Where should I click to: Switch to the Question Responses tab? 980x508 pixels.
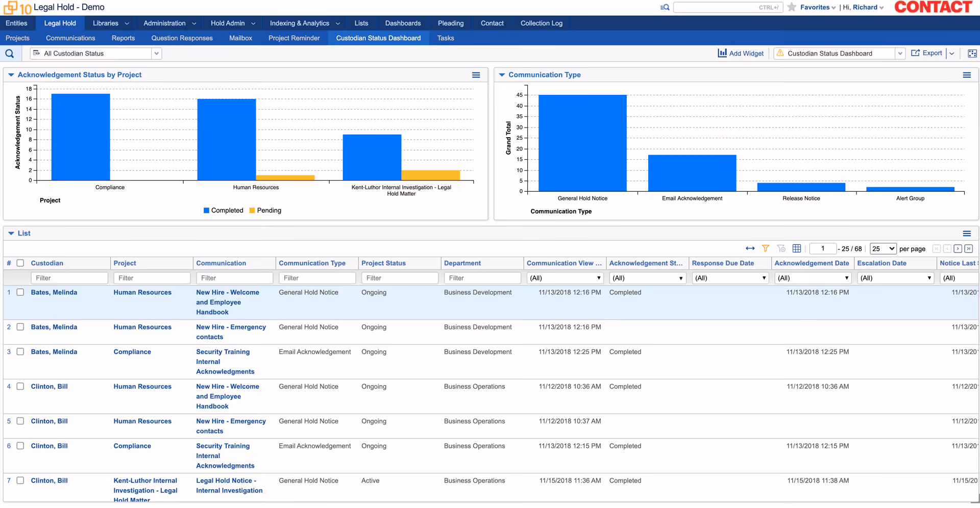182,38
